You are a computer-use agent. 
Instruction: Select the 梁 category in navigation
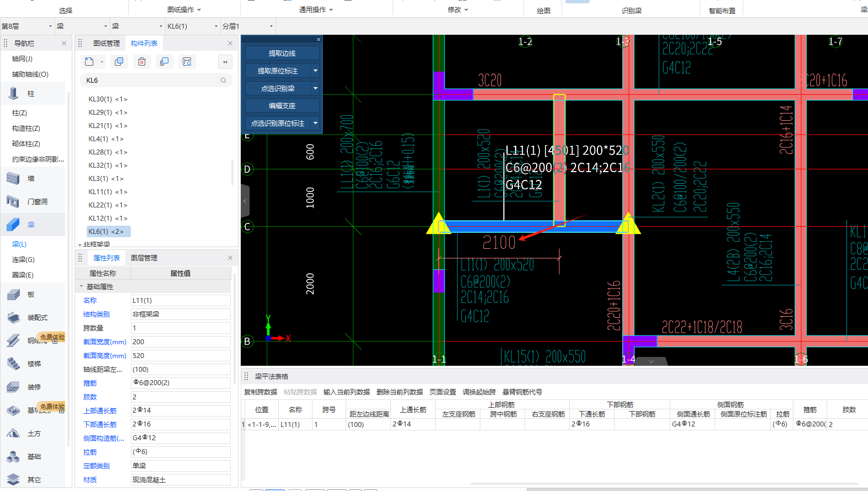[x=31, y=225]
